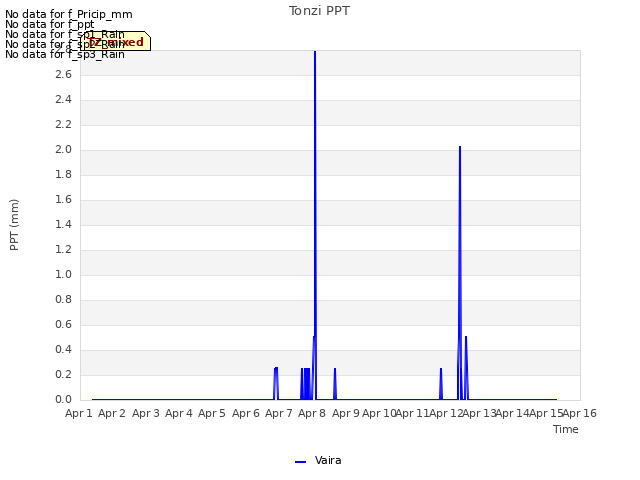Viewport: 640px width, 480px height.
Task: Click the 1.0 y-axis tick label
Action: tap(63, 274)
